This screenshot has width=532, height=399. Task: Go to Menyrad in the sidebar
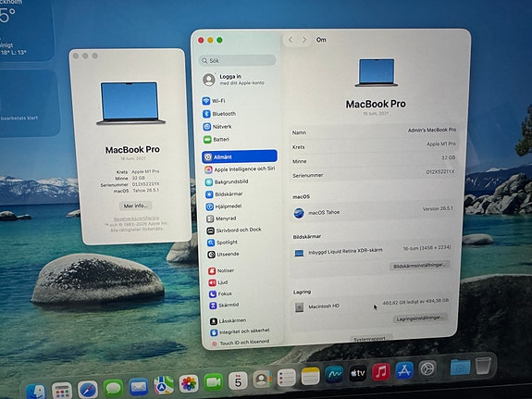[x=241, y=218]
